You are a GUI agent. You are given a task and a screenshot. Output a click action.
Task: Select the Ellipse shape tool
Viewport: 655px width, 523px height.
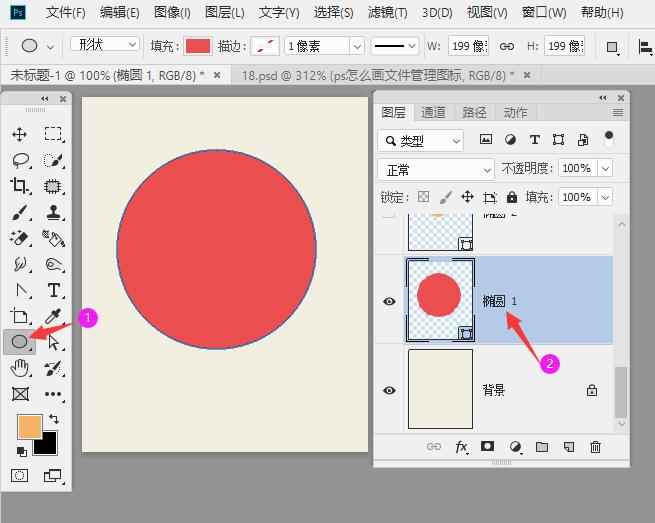pyautogui.click(x=19, y=342)
